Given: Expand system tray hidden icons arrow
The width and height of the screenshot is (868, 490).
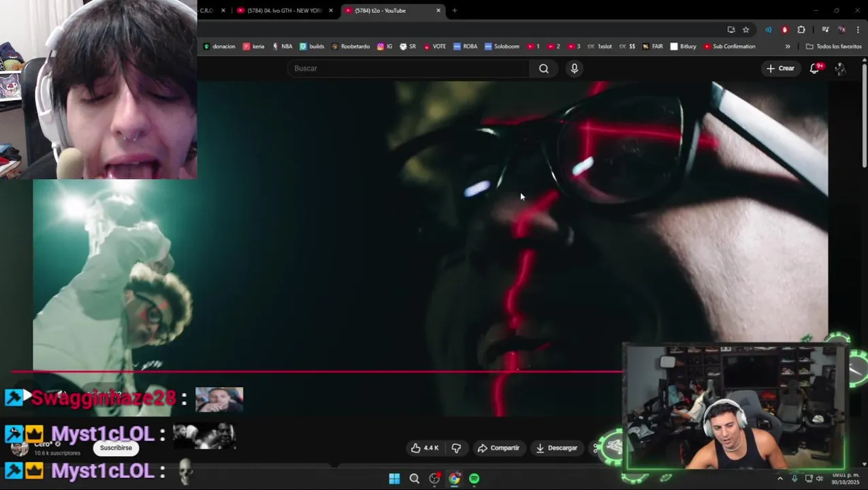Looking at the screenshot, I should (780, 478).
